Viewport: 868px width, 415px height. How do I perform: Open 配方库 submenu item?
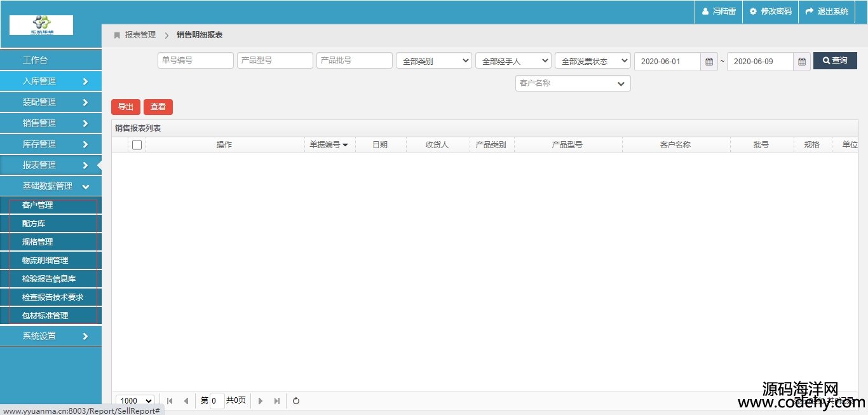[51, 224]
